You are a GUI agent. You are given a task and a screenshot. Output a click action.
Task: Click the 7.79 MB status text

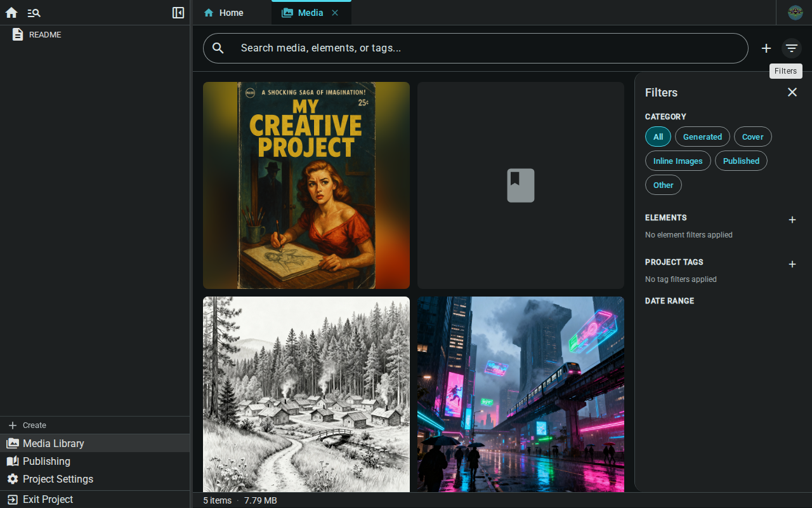click(x=261, y=500)
